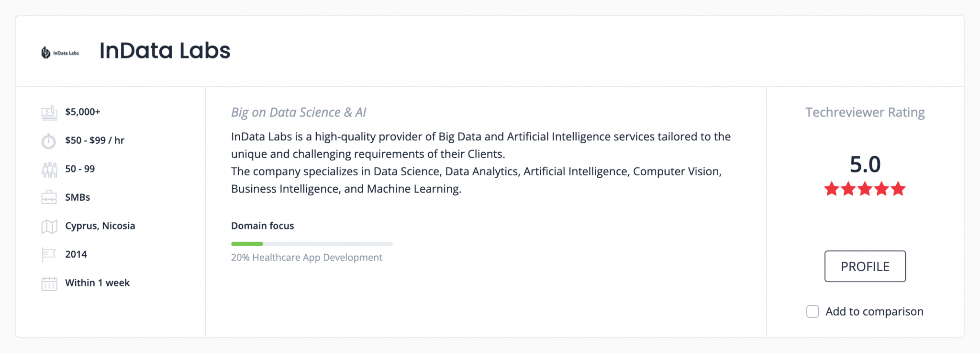Image resolution: width=980 pixels, height=353 pixels.
Task: Enable the Add to comparison checkbox
Action: point(812,311)
